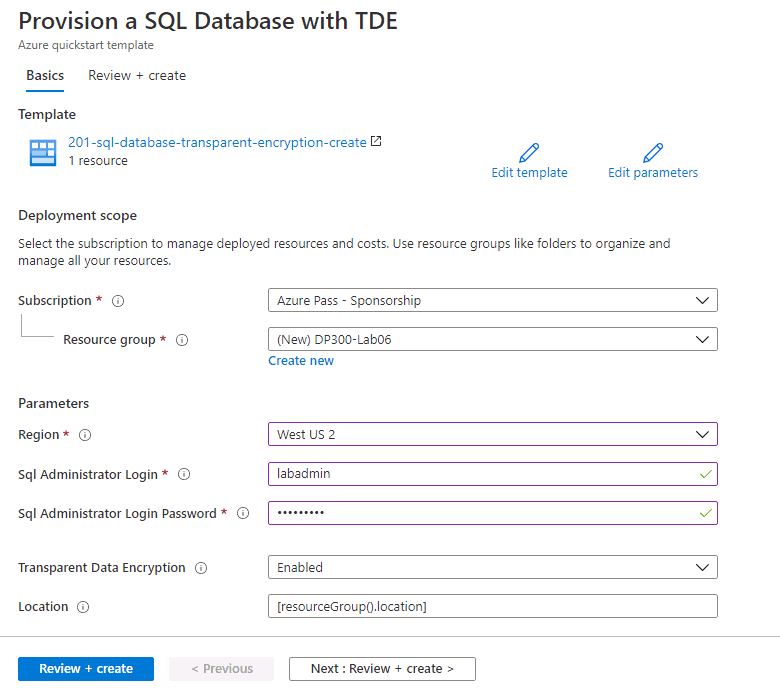
Task: Click the Previous button
Action: click(221, 669)
